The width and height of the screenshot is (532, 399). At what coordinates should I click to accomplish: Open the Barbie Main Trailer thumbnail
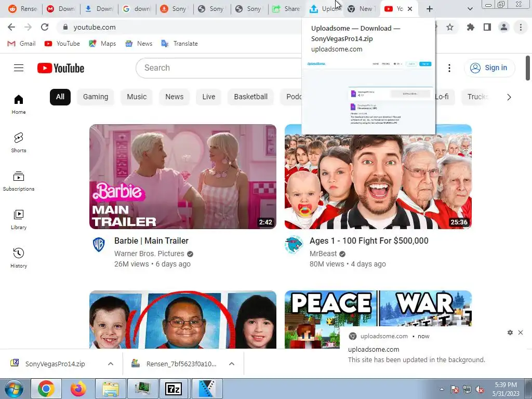tap(183, 177)
